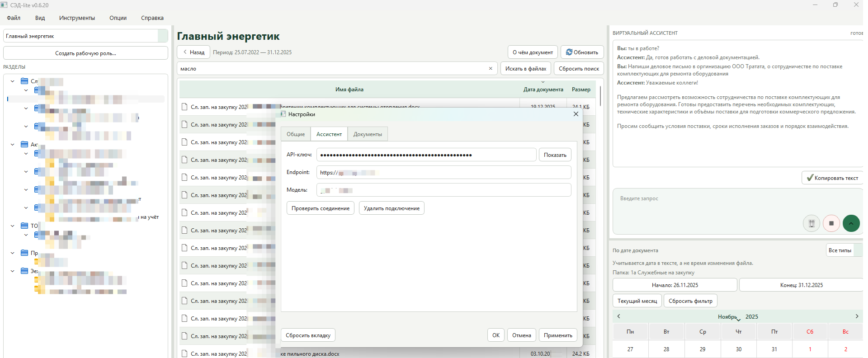
Task: Click the trash icon in assistant request box
Action: (811, 223)
